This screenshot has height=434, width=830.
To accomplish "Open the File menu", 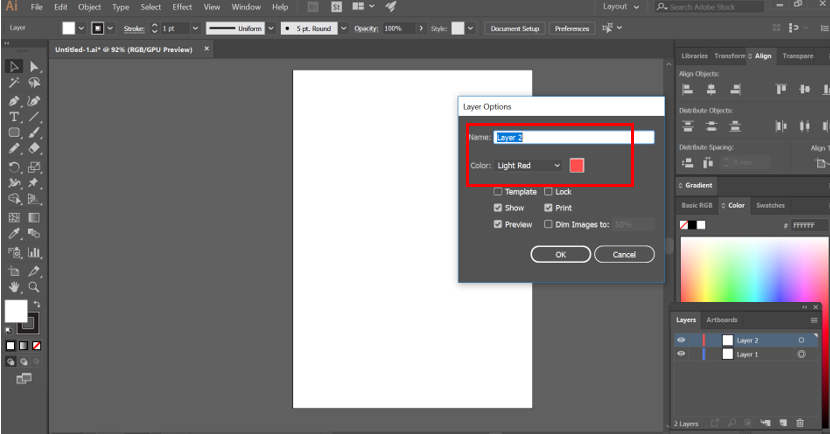I will click(x=37, y=7).
